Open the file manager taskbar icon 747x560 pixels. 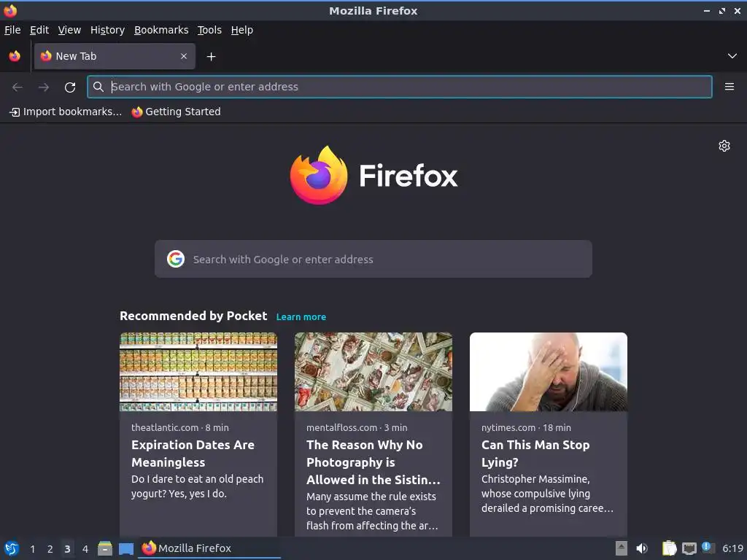point(105,548)
